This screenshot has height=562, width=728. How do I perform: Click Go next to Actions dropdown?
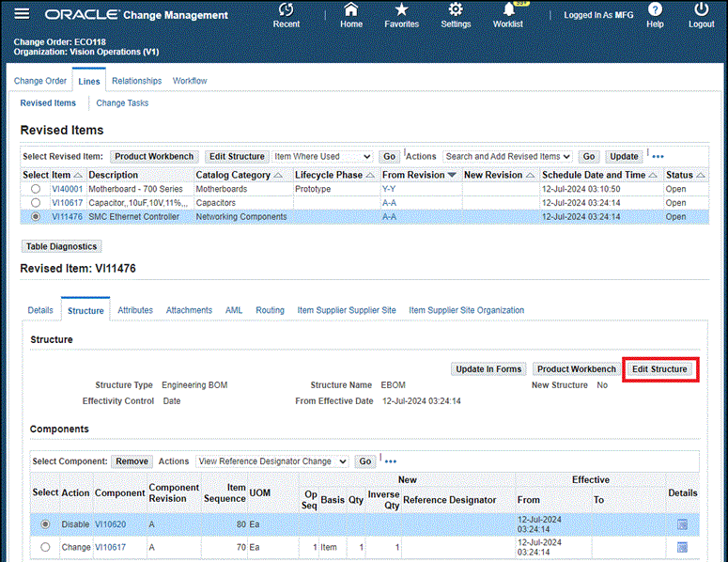pyautogui.click(x=589, y=157)
